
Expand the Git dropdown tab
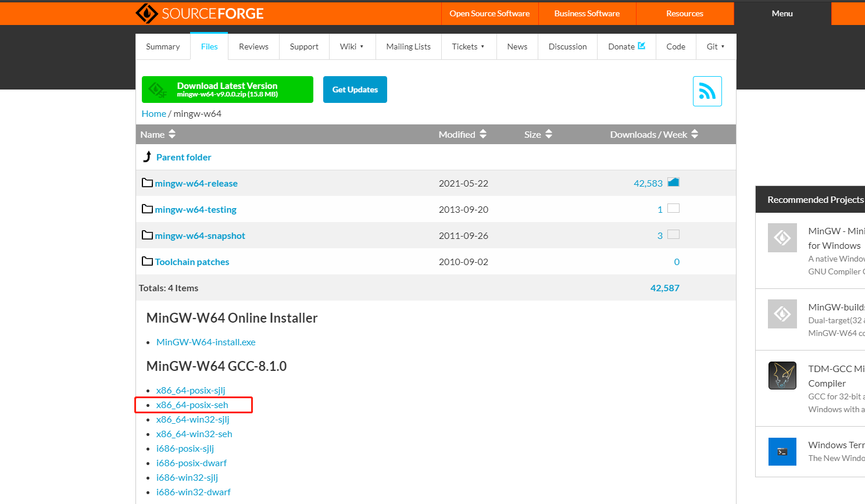pos(716,47)
